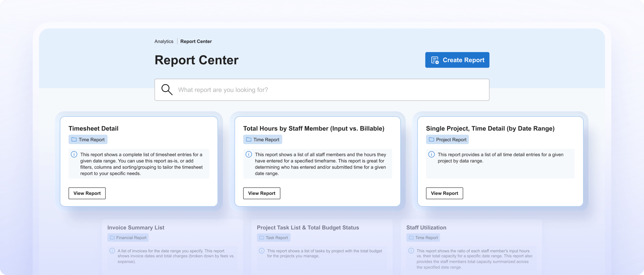
Task: Click the magnifying glass search icon
Action: [x=167, y=89]
